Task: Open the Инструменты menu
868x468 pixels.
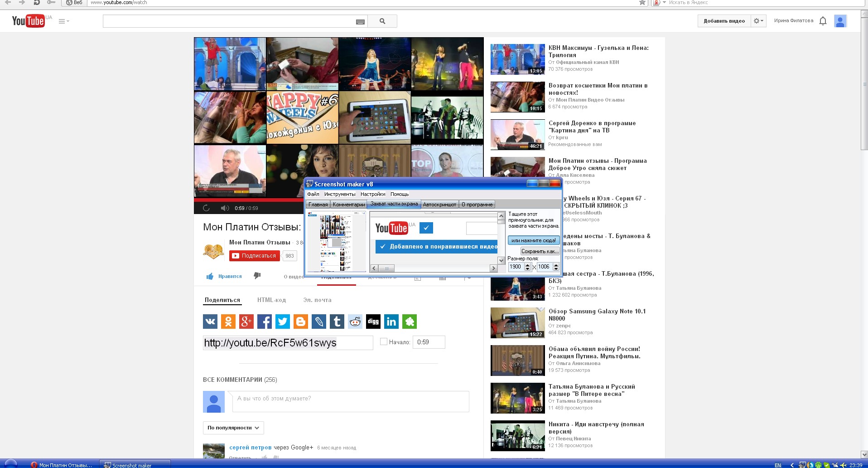Action: pyautogui.click(x=340, y=194)
